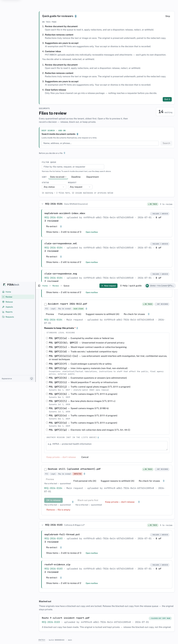Check POL §87(2)(f) endanger life or safety
The width and height of the screenshot is (178, 644).
(x=47, y=364)
